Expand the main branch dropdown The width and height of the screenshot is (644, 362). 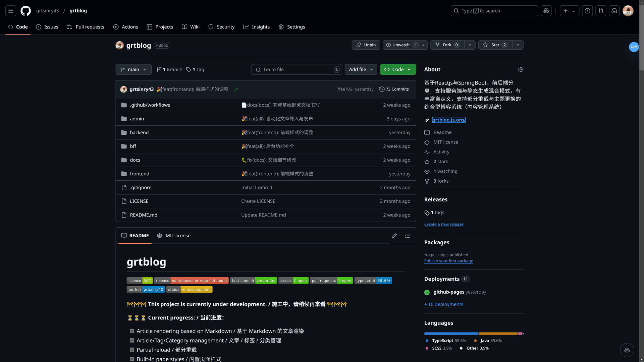133,69
